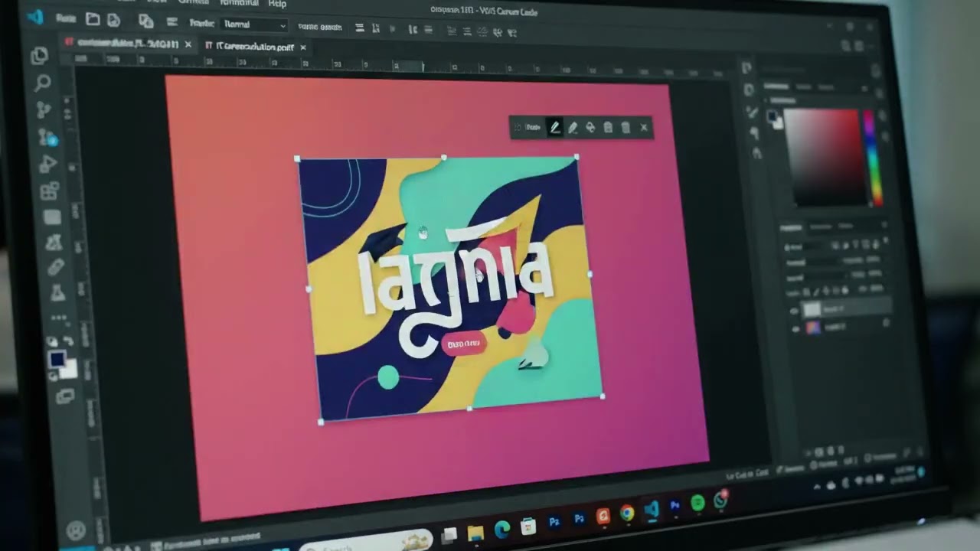Image resolution: width=980 pixels, height=551 pixels.
Task: Click the open folder icon in top toolbar
Action: point(93,18)
